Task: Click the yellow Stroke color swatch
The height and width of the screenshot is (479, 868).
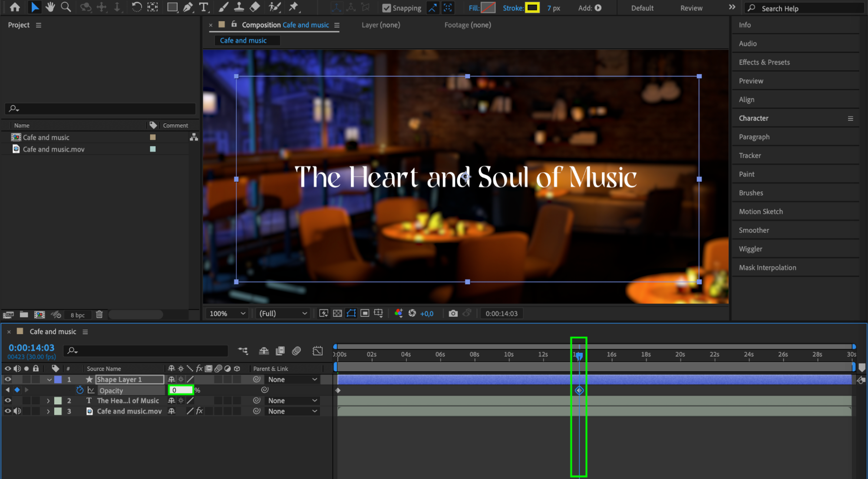Action: pyautogui.click(x=532, y=7)
